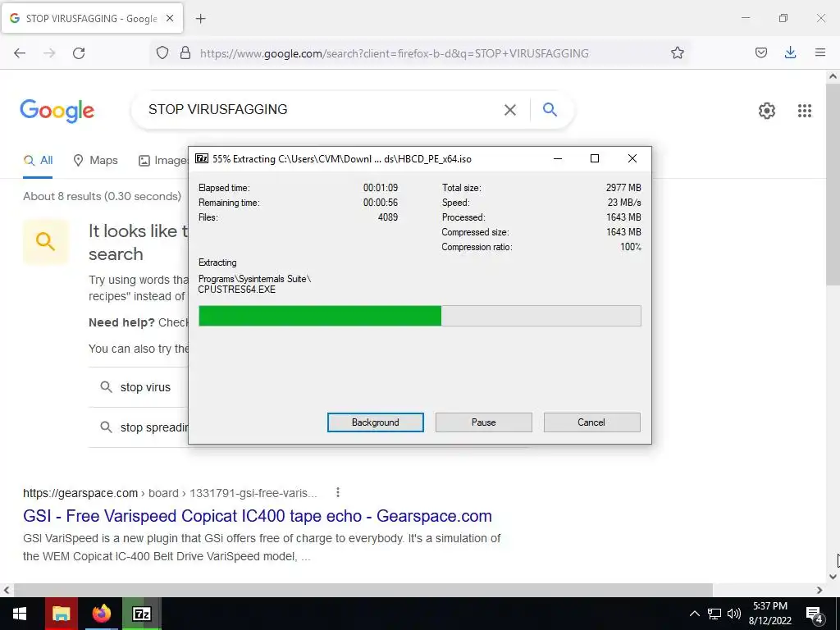Screen dimensions: 840x630
Task: Click the gearspace.com breadcrumb URL
Action: pyautogui.click(x=170, y=493)
